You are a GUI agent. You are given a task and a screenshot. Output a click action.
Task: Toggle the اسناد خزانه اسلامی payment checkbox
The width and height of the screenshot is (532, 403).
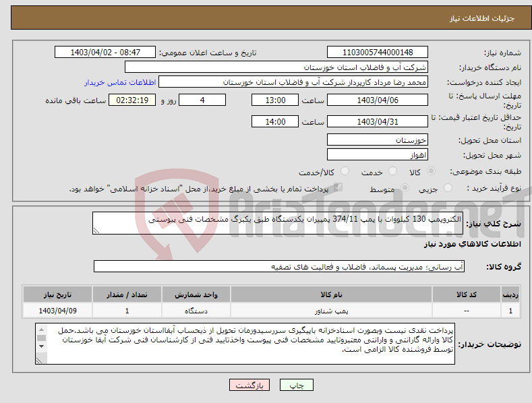coord(338,187)
